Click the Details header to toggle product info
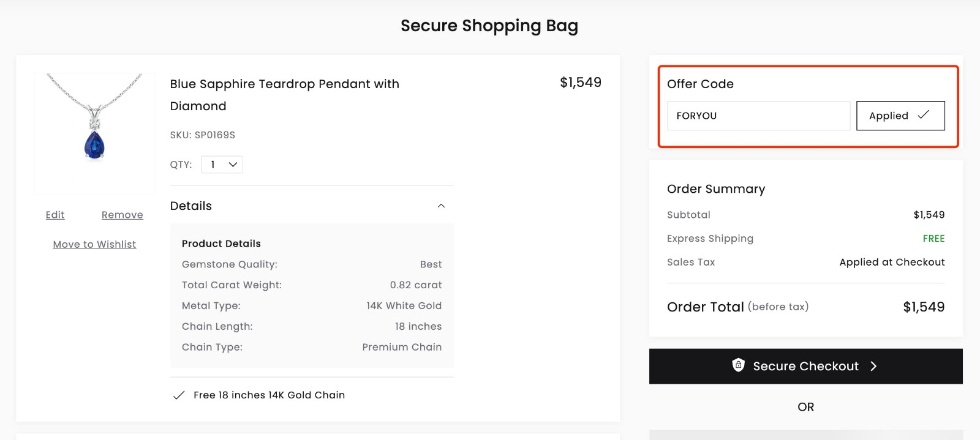The width and height of the screenshot is (980, 440). (x=190, y=206)
